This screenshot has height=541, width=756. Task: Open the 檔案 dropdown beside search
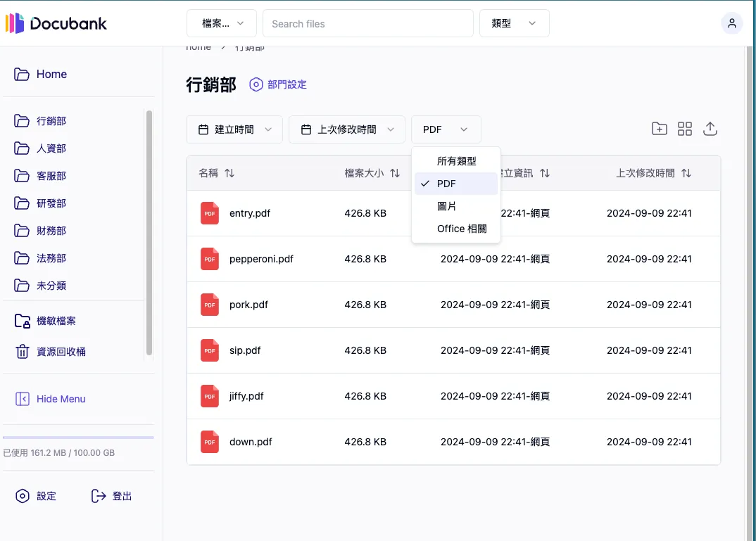pos(221,23)
